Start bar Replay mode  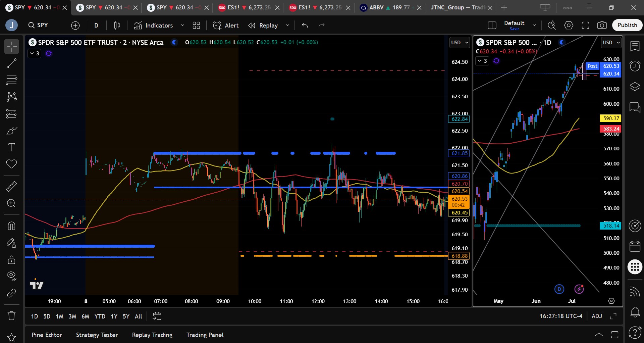(263, 25)
